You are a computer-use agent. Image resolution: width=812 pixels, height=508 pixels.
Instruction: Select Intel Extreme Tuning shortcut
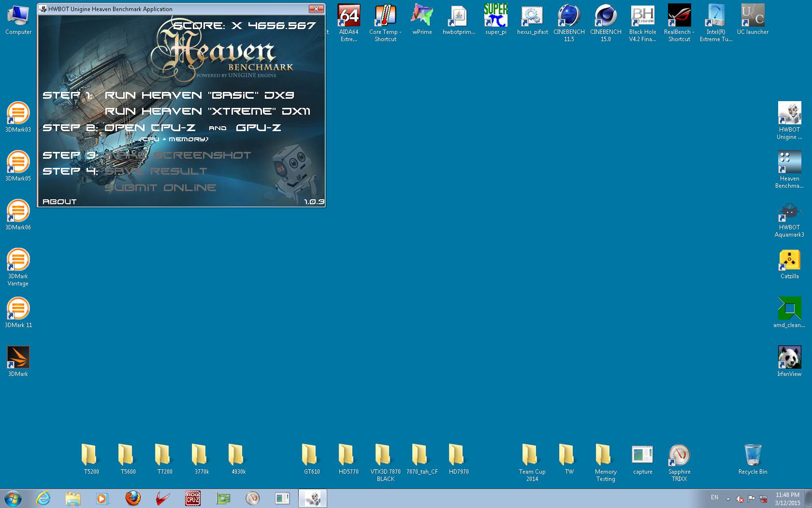pyautogui.click(x=716, y=23)
